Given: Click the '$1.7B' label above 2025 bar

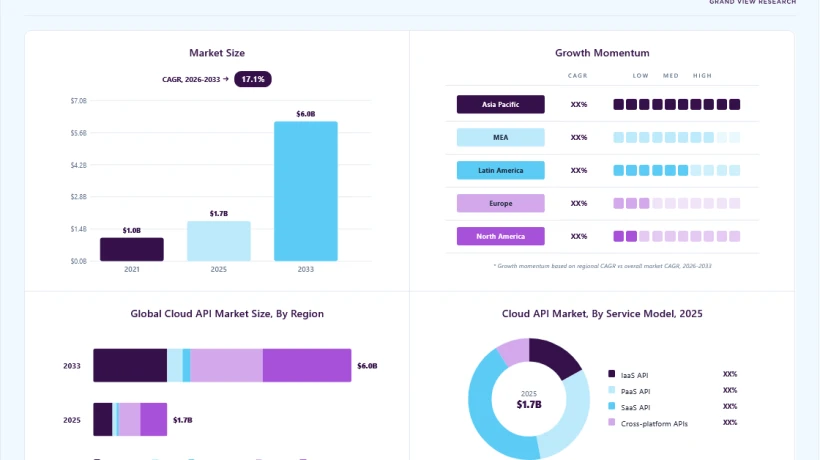Looking at the screenshot, I should coord(219,214).
